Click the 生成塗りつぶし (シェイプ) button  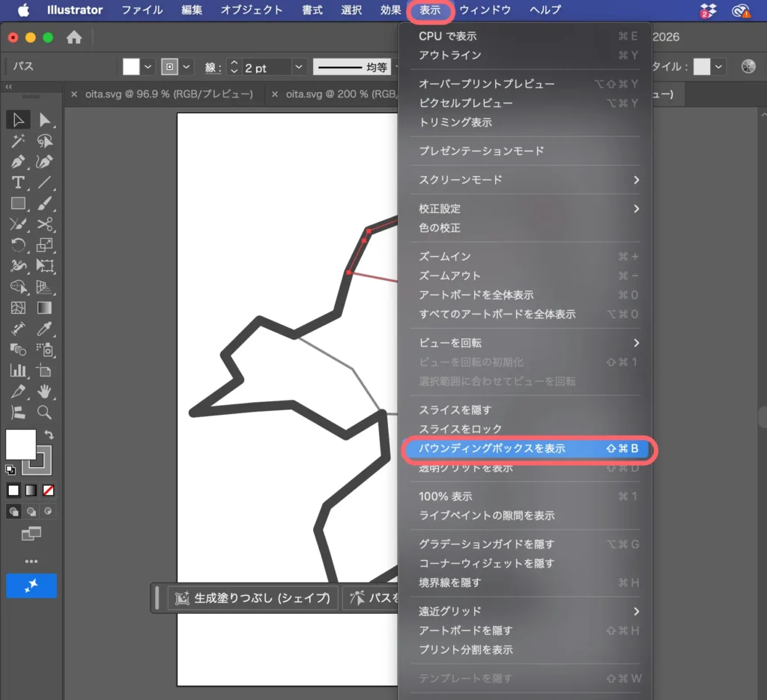click(252, 597)
